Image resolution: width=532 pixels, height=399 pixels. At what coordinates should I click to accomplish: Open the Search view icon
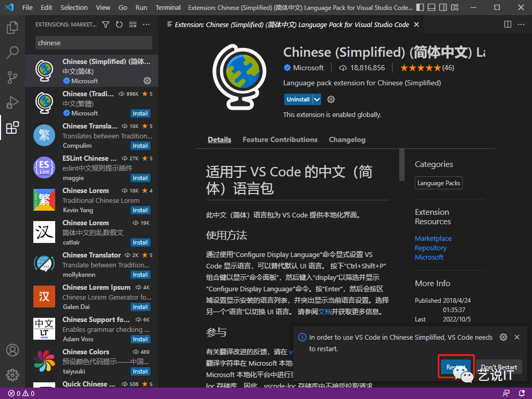click(12, 53)
